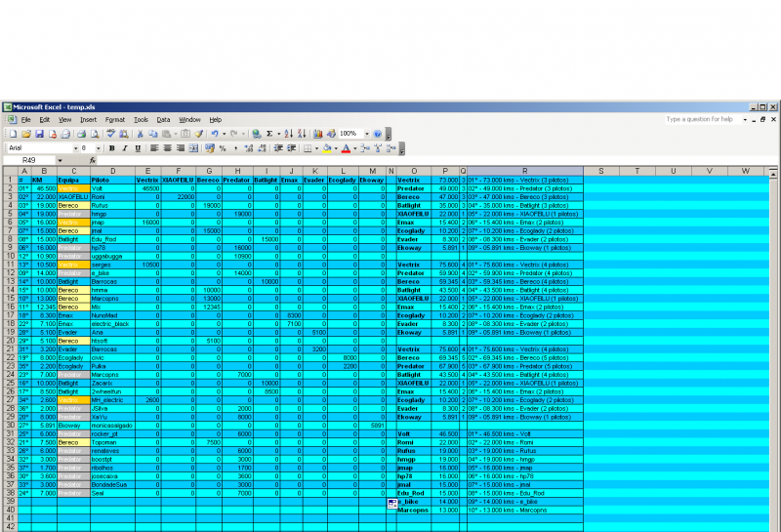Click the Type a question for help box

702,119
